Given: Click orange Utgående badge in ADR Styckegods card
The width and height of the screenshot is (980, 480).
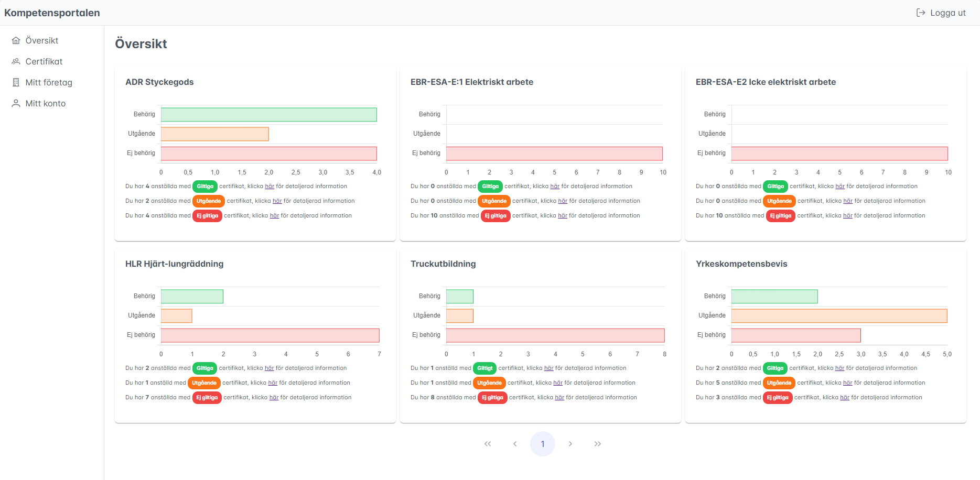Looking at the screenshot, I should tap(209, 201).
